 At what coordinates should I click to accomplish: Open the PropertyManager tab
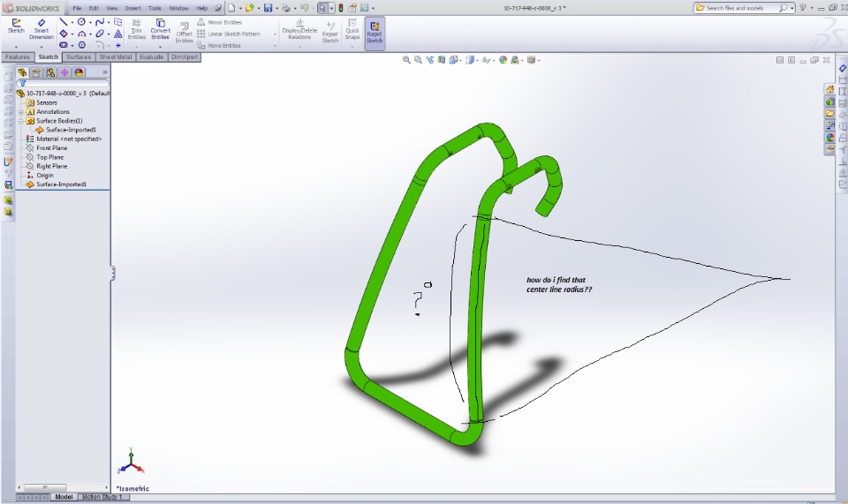[36, 71]
